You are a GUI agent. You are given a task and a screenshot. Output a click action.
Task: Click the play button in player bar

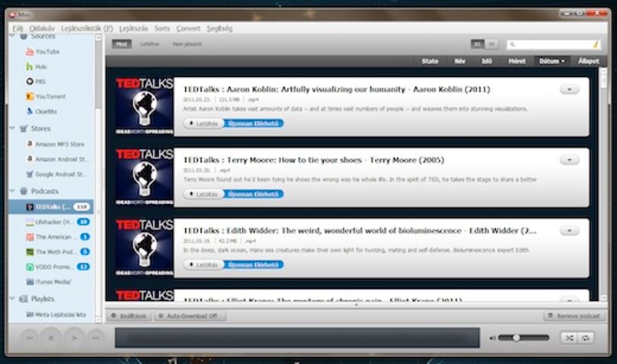(x=74, y=337)
